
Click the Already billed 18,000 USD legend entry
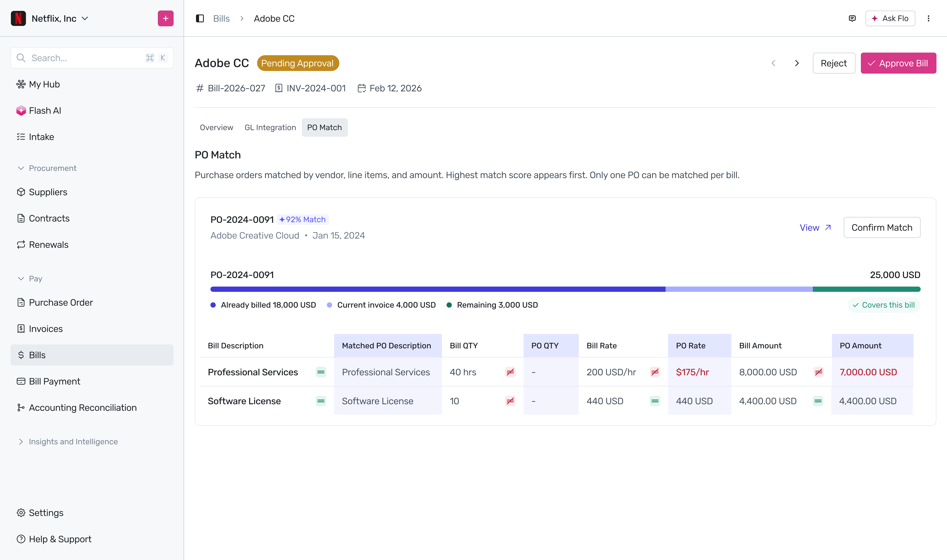[x=263, y=305]
